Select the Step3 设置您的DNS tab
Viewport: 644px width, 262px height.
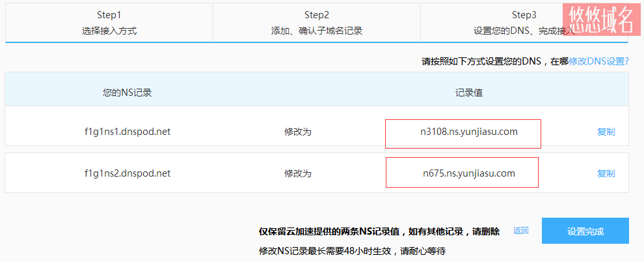(524, 23)
